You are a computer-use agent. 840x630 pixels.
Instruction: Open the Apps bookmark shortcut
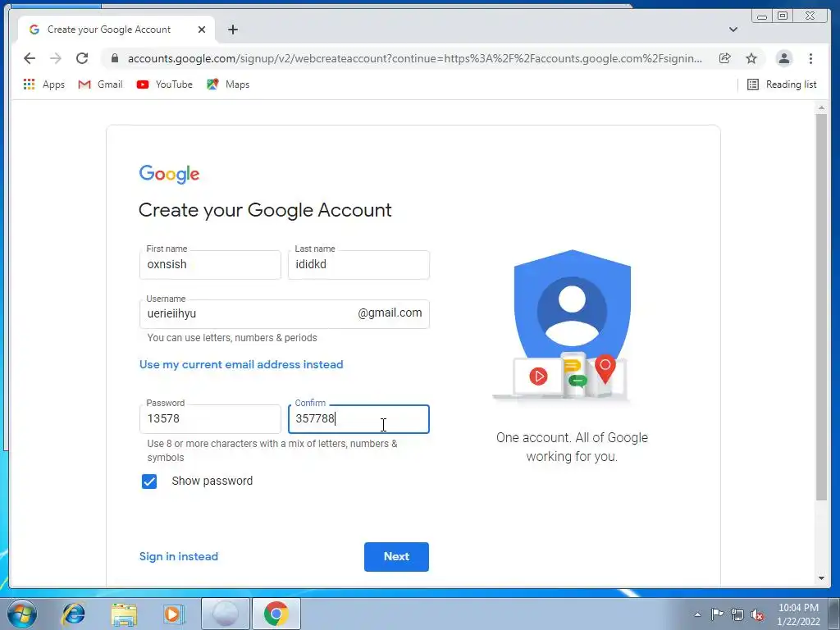click(44, 84)
